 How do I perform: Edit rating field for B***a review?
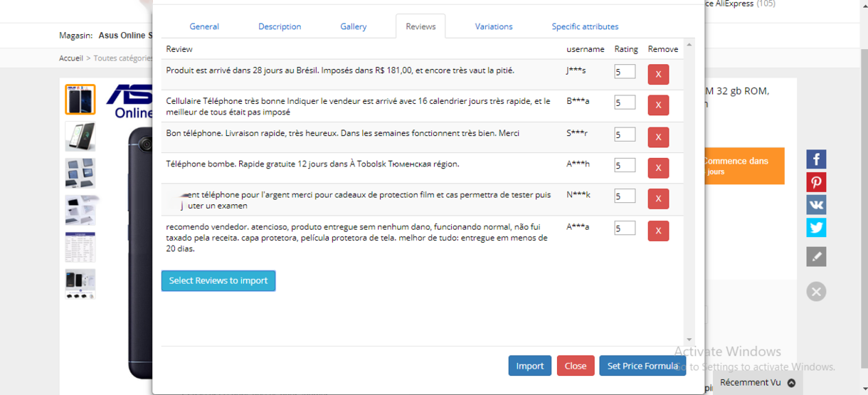pyautogui.click(x=625, y=103)
